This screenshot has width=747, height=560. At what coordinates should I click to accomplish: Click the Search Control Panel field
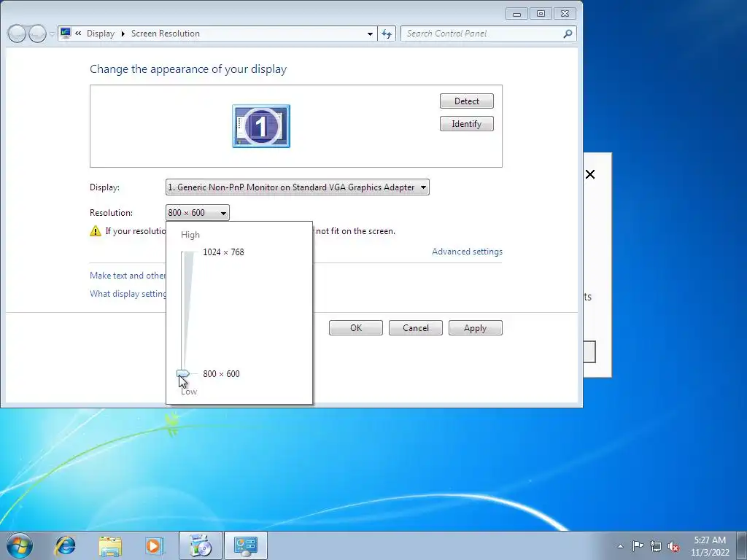click(x=481, y=34)
